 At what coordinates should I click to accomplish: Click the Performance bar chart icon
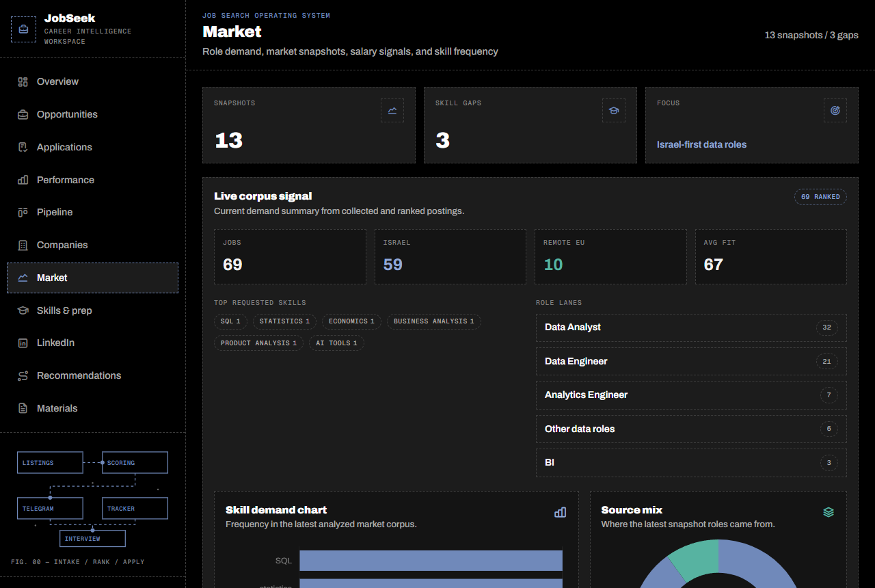point(23,180)
